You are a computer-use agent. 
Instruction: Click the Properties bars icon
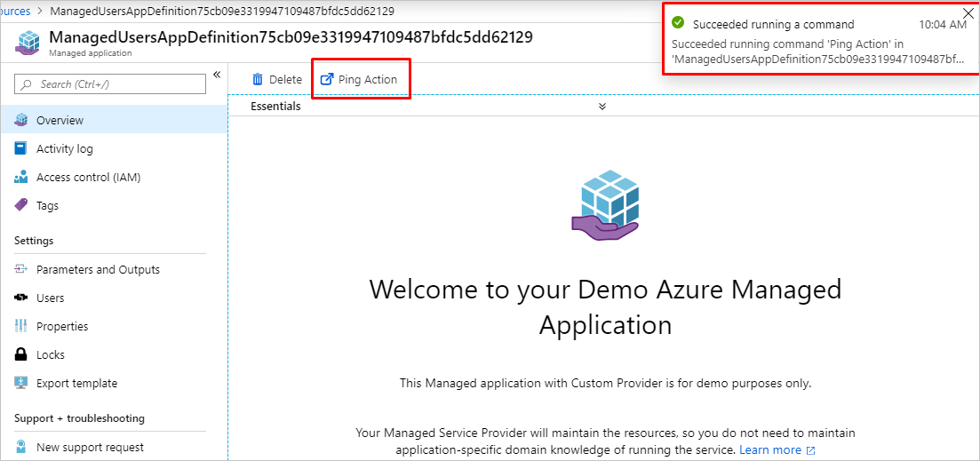[x=21, y=326]
